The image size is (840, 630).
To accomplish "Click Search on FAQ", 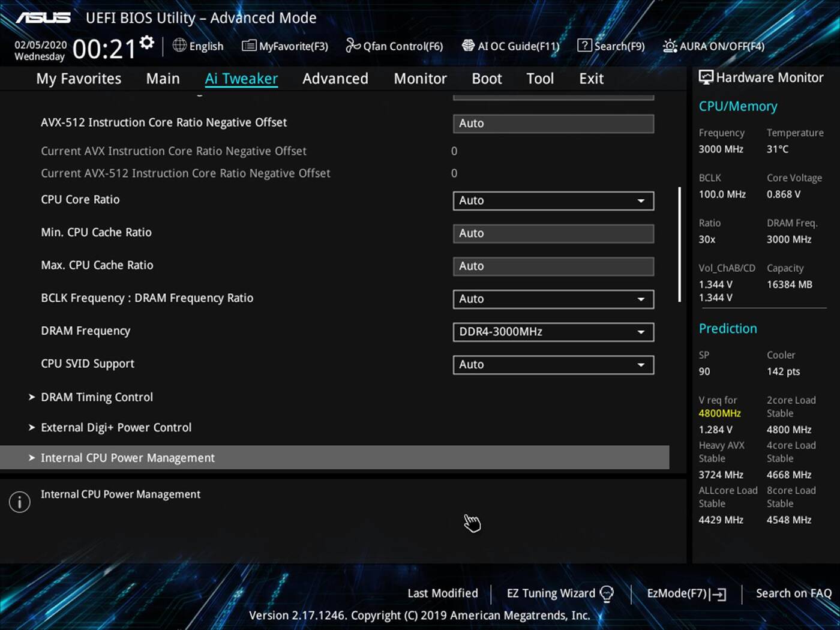I will (793, 593).
